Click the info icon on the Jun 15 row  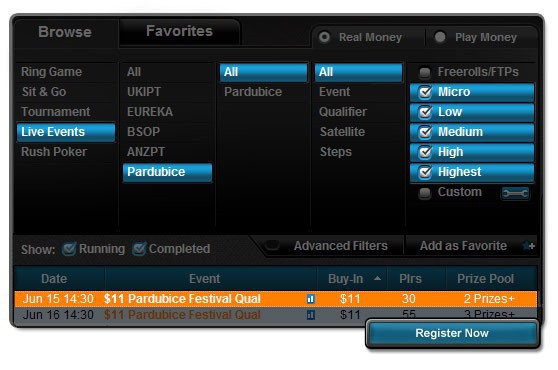pyautogui.click(x=311, y=299)
